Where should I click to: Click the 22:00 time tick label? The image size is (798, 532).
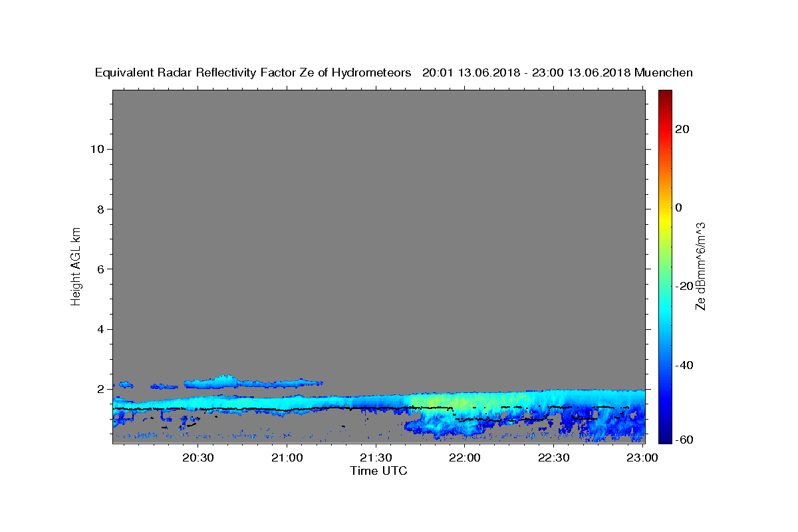pos(465,458)
